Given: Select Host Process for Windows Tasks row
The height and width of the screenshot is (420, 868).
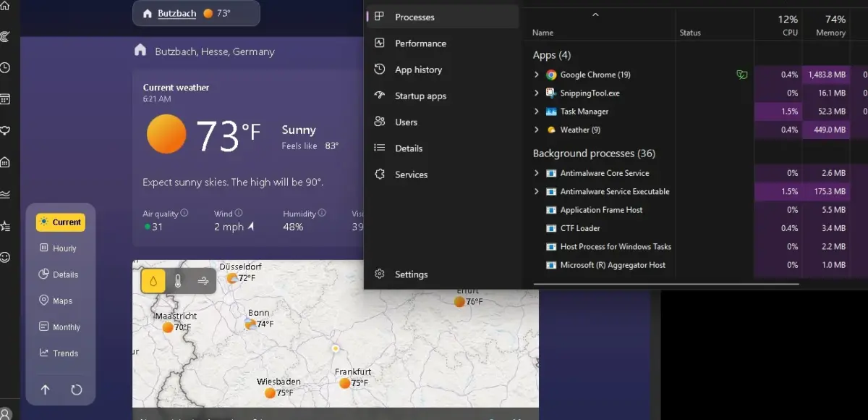Looking at the screenshot, I should pos(697,246).
